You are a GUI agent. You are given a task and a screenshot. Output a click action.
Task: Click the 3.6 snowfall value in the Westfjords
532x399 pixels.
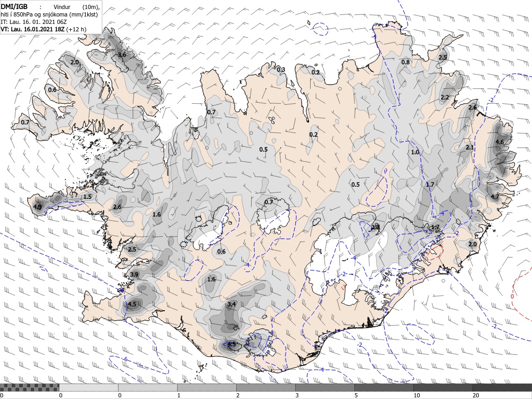(122, 55)
